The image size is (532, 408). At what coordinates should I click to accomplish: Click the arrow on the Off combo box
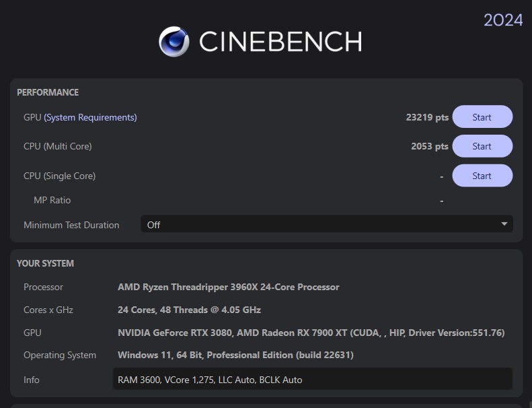[504, 224]
